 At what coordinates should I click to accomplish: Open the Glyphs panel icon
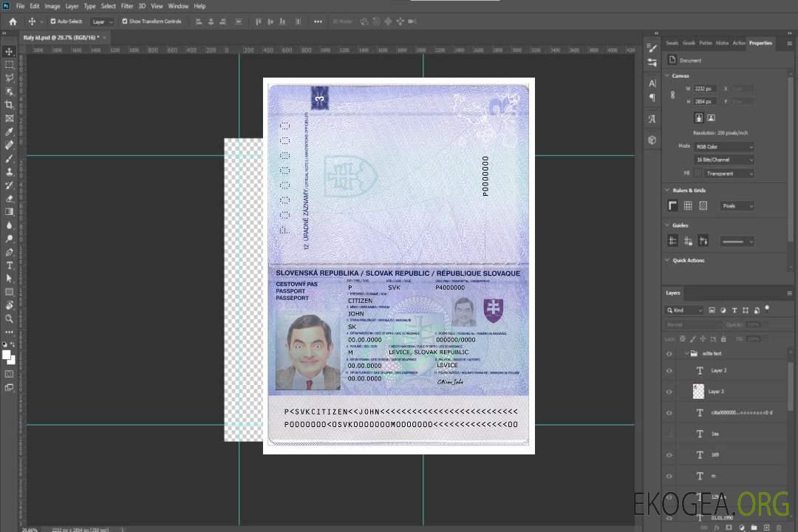coord(652,119)
